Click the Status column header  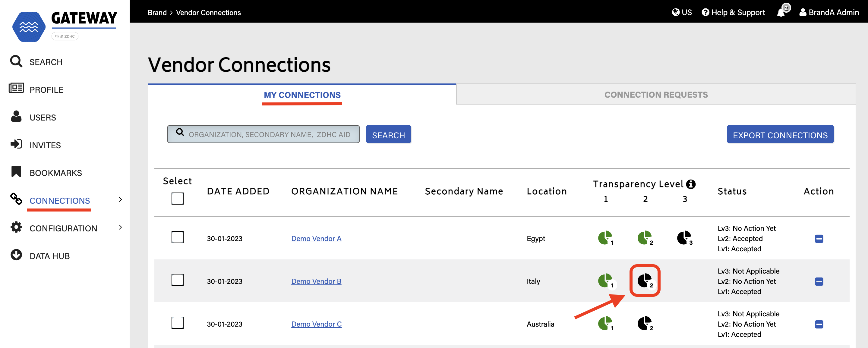tap(732, 191)
